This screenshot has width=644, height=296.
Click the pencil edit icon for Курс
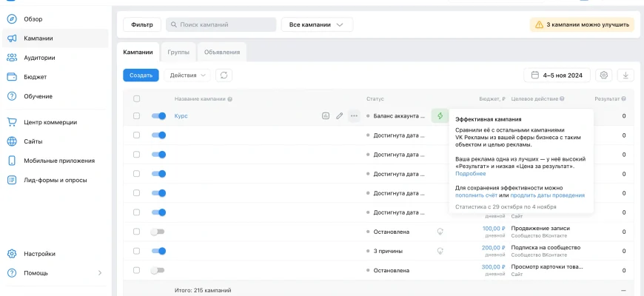(x=340, y=116)
